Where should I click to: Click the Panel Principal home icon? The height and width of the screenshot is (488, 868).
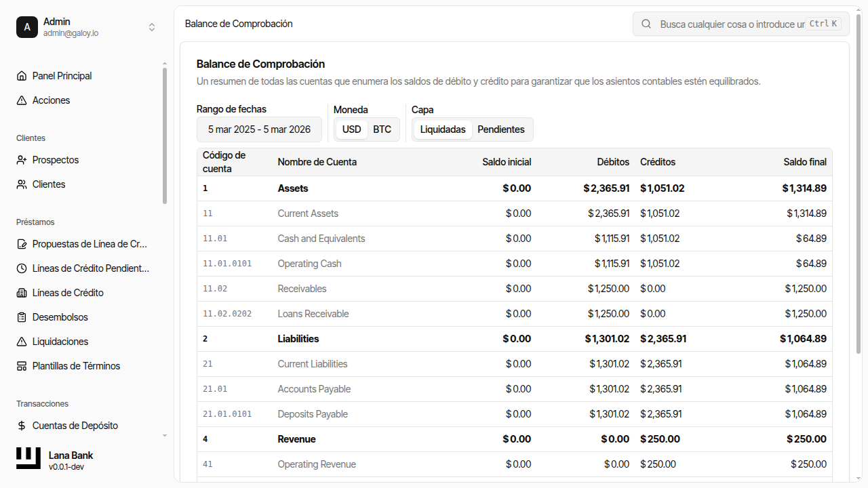[22, 76]
